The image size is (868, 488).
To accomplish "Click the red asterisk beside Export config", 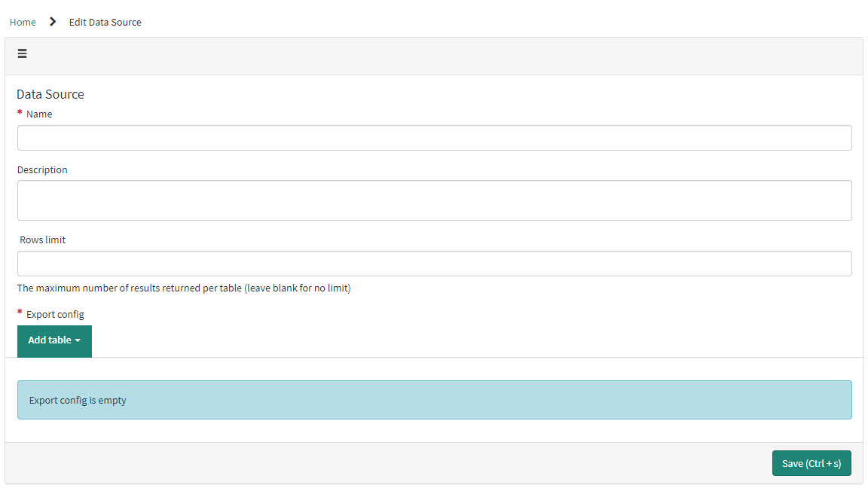I will [x=20, y=313].
